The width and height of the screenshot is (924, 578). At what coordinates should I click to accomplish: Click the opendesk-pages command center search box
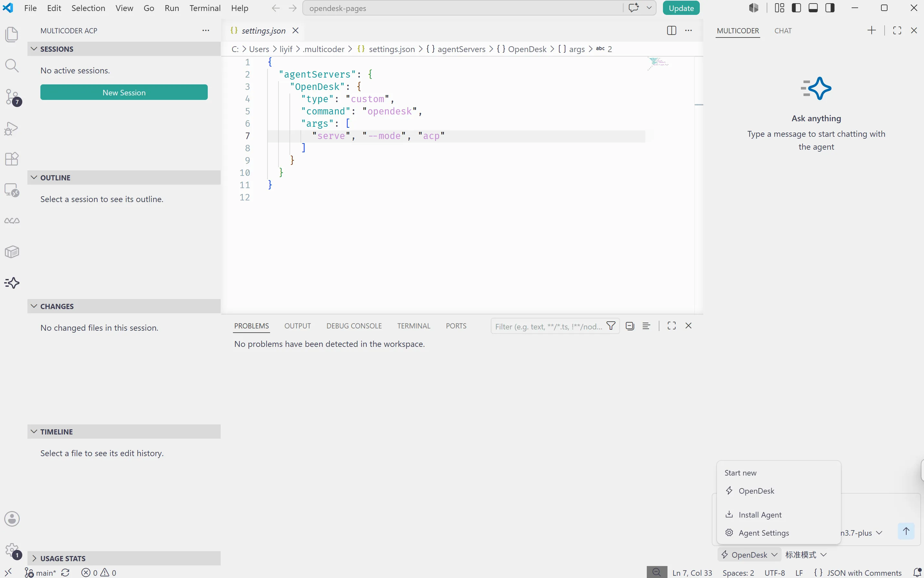(x=463, y=8)
